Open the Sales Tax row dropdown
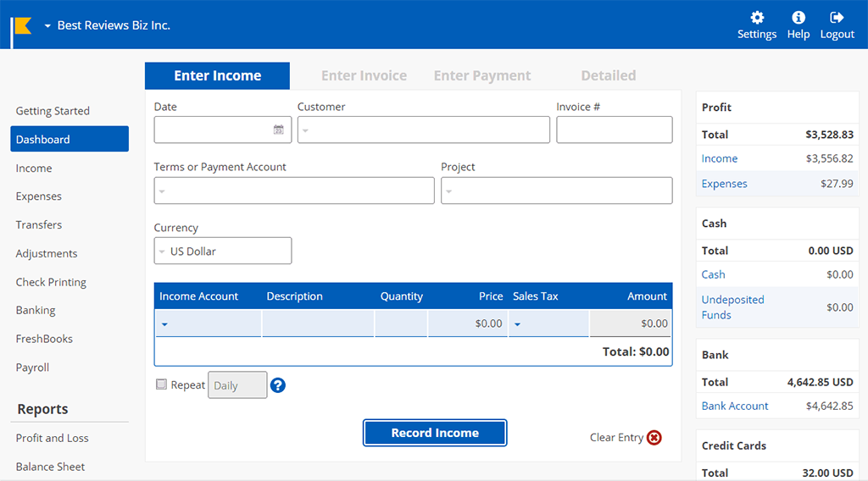 (x=518, y=324)
